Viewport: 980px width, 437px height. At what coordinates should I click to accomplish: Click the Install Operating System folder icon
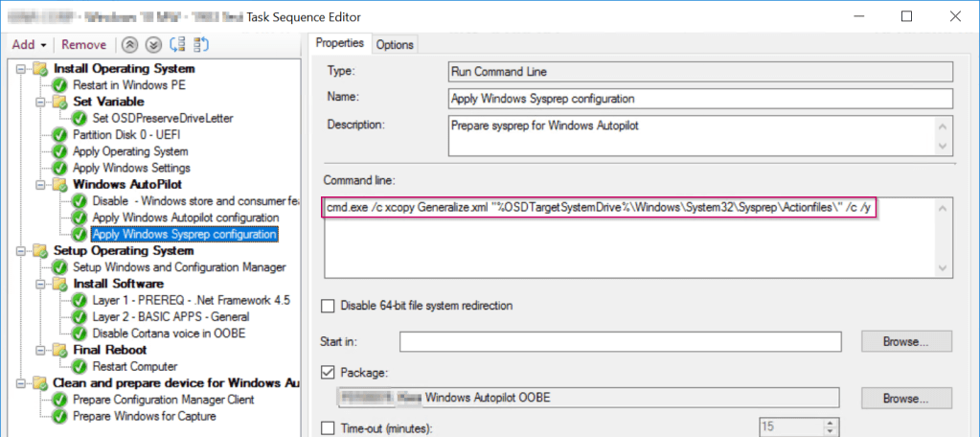tap(41, 69)
